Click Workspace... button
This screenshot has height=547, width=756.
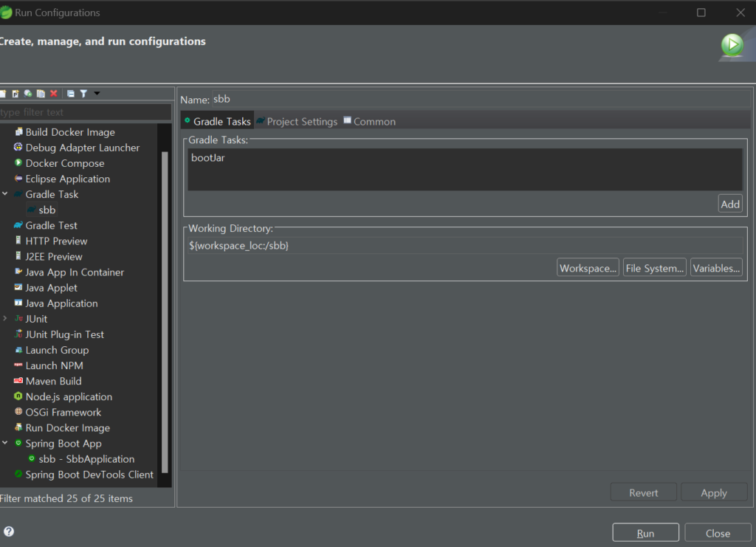[588, 269]
